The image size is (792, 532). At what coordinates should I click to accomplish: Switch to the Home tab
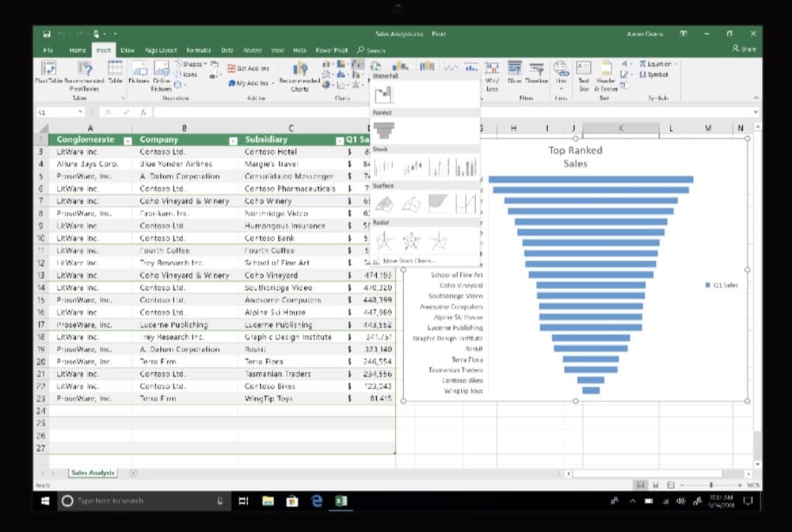click(x=78, y=50)
